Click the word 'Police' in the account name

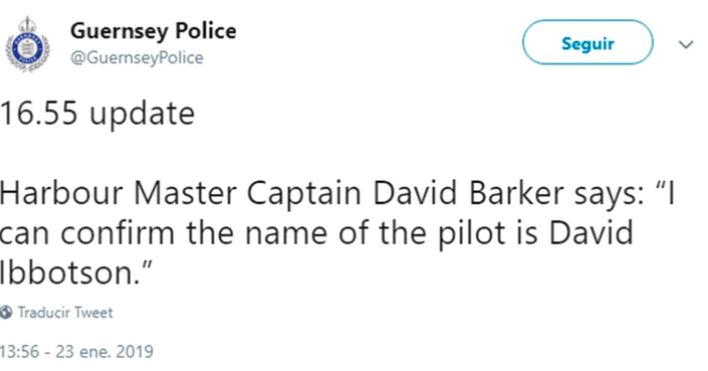[205, 31]
